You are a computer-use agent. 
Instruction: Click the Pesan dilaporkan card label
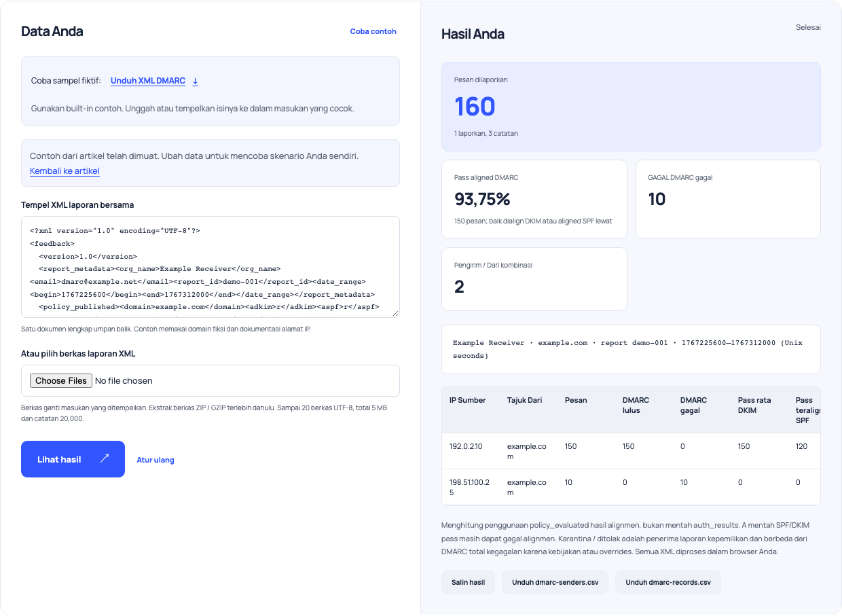pyautogui.click(x=481, y=79)
